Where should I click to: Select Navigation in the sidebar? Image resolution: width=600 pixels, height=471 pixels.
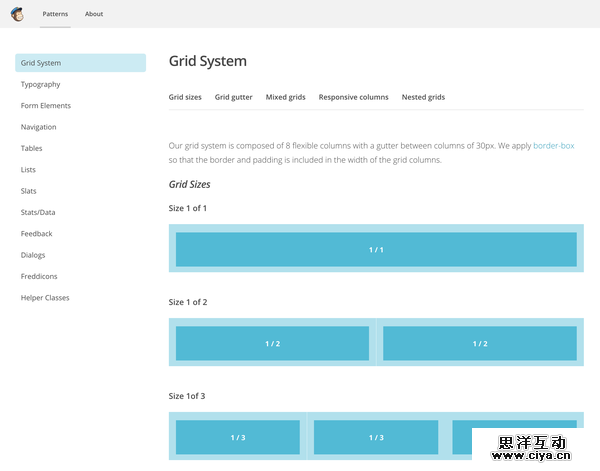39,127
